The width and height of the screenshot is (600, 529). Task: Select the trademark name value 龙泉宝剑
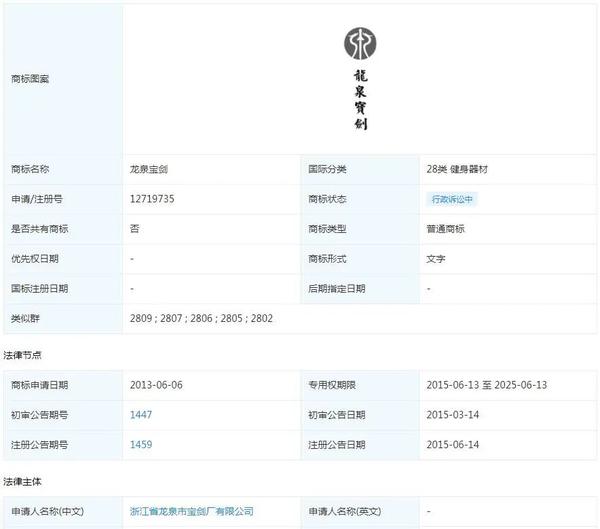pos(149,169)
